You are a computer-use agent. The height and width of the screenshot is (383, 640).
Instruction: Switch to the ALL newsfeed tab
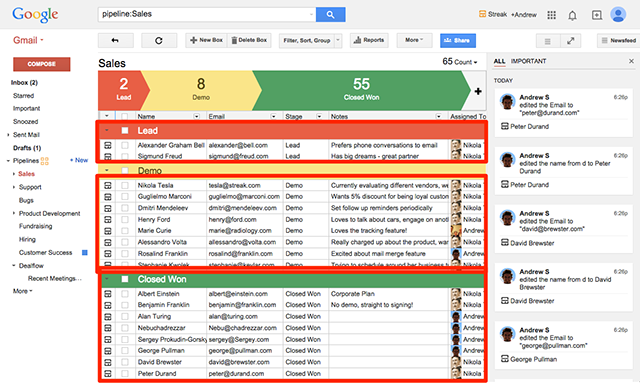(x=499, y=61)
